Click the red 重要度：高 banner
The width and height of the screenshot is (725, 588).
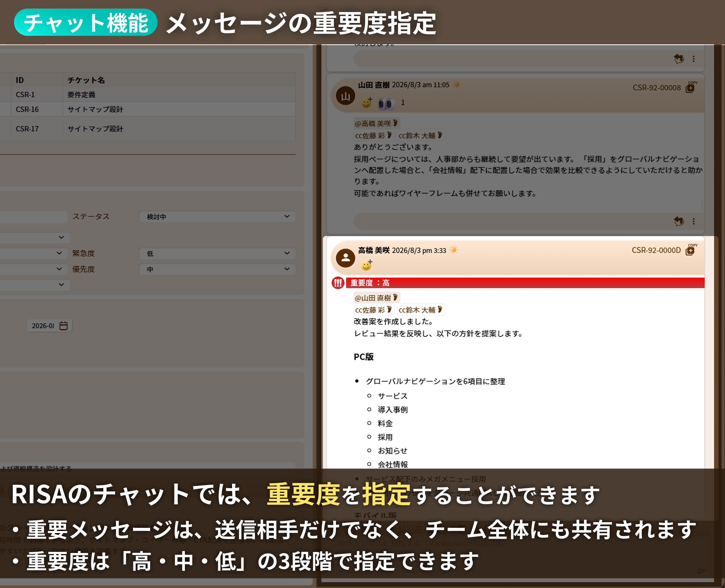coord(525,283)
